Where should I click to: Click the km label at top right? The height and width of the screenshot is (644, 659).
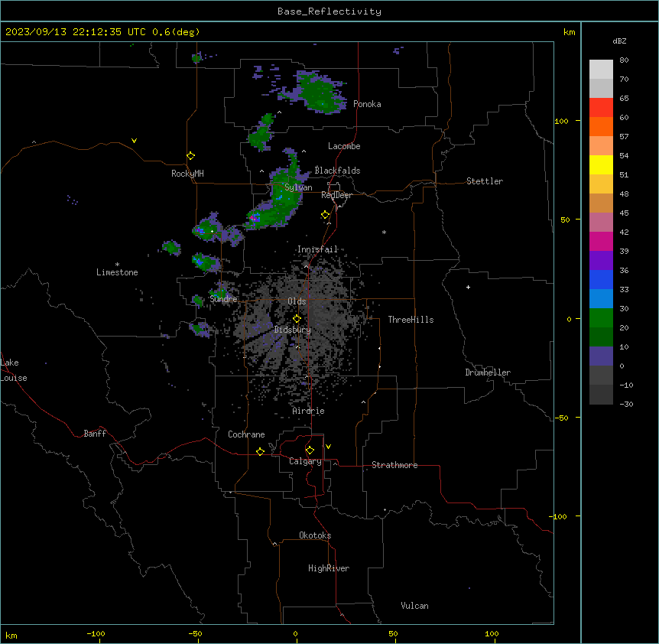point(570,32)
